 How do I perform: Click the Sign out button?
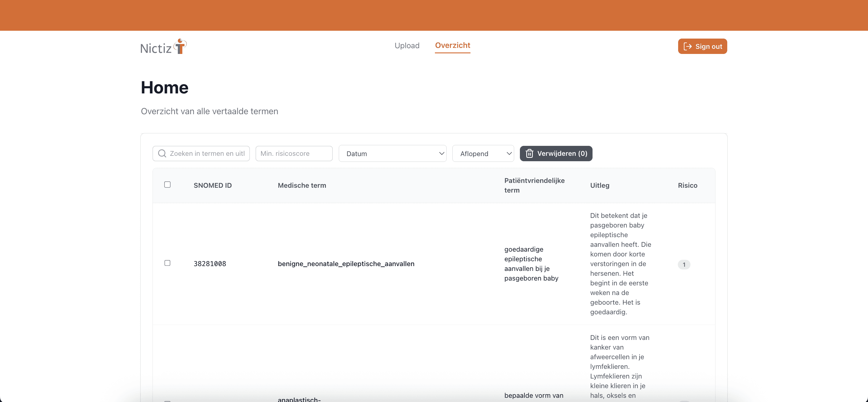(x=702, y=46)
